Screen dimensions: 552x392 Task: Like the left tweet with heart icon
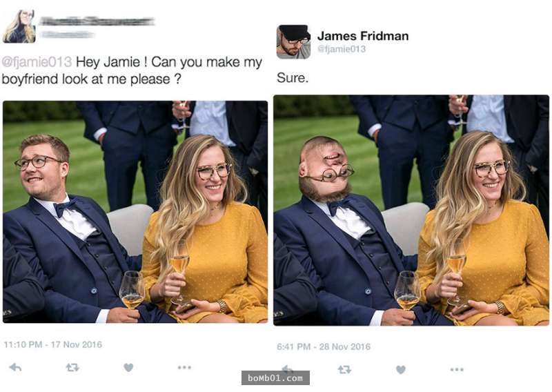coord(128,368)
